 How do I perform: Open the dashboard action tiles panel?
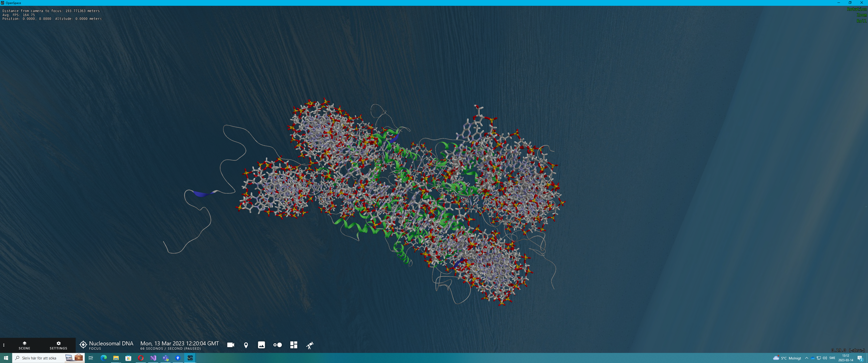(294, 345)
